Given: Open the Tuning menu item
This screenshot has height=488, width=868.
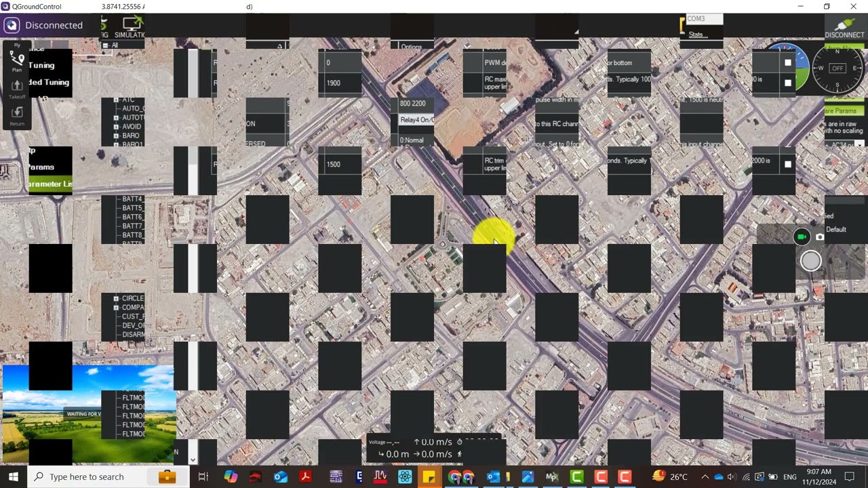Looking at the screenshot, I should (x=41, y=65).
